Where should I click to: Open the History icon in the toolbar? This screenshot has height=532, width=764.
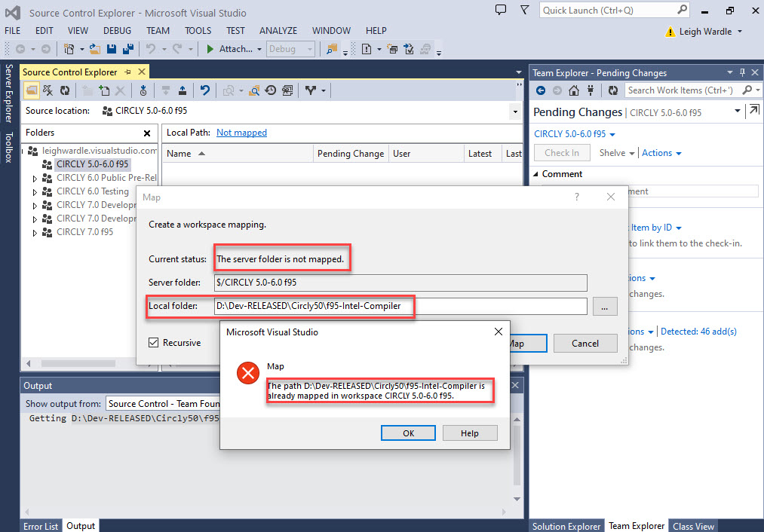[x=269, y=90]
